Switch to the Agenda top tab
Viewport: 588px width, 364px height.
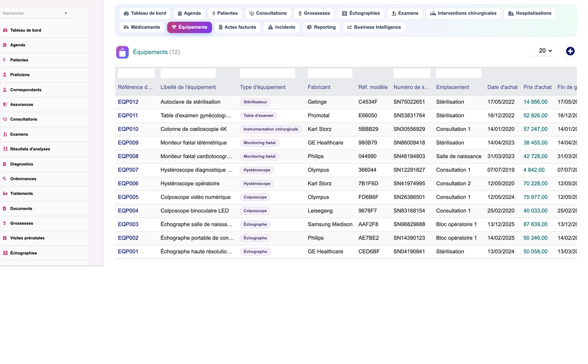click(x=189, y=13)
